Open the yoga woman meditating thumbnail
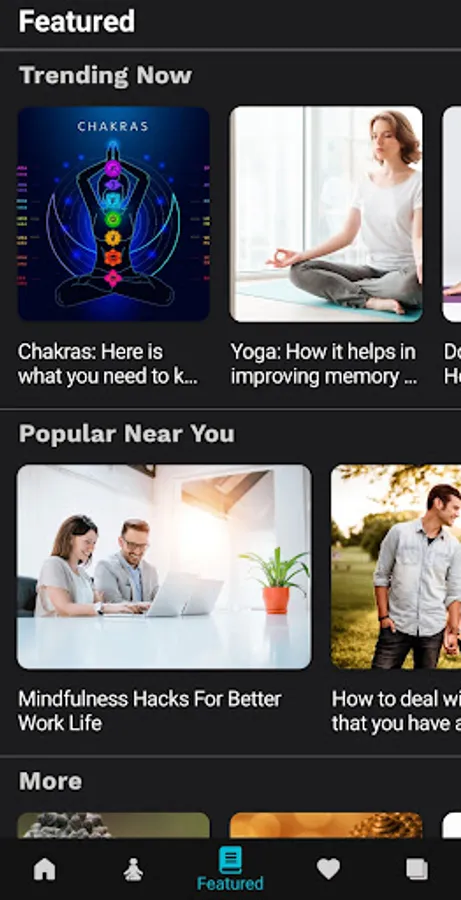This screenshot has width=461, height=900. pyautogui.click(x=326, y=214)
